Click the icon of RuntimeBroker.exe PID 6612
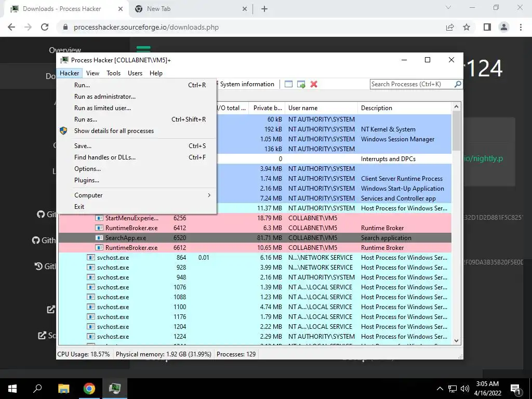The height and width of the screenshot is (399, 532). pyautogui.click(x=99, y=248)
